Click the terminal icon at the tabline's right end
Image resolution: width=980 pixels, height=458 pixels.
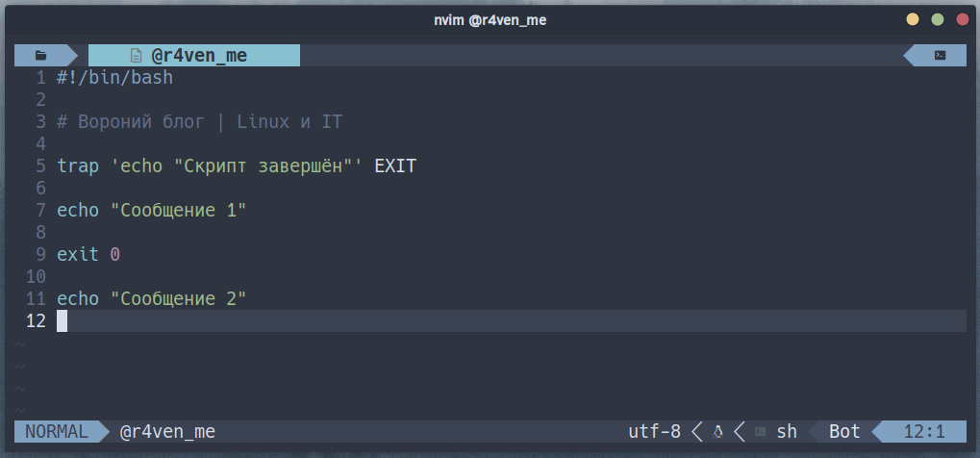pyautogui.click(x=940, y=55)
